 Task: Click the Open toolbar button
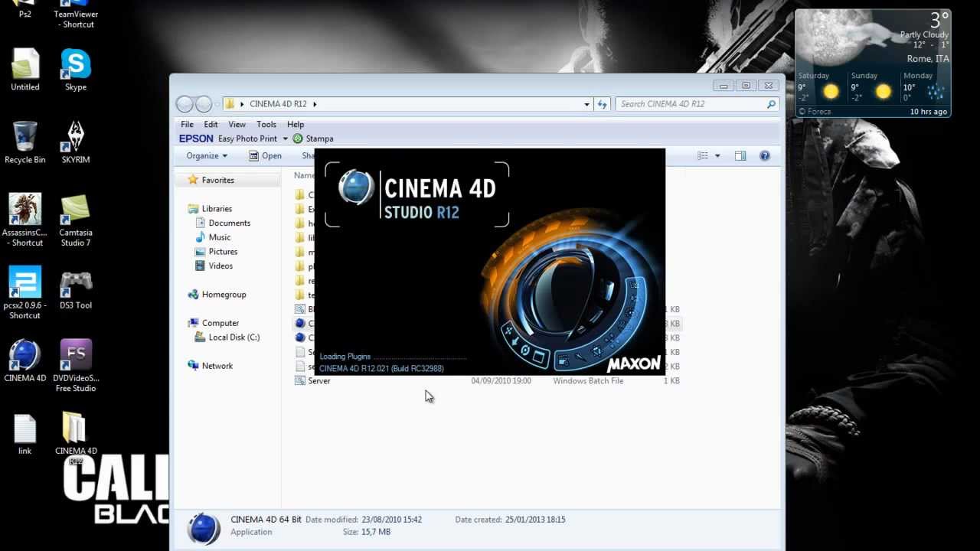pos(265,155)
